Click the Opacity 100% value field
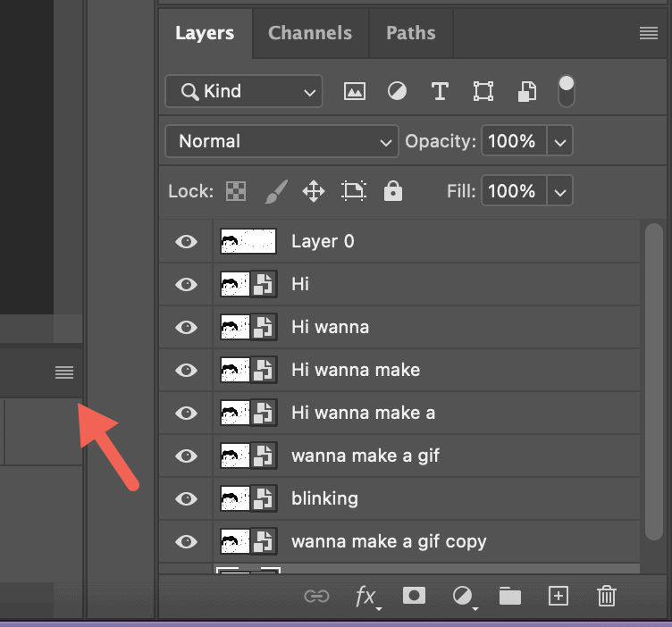 [x=514, y=141]
